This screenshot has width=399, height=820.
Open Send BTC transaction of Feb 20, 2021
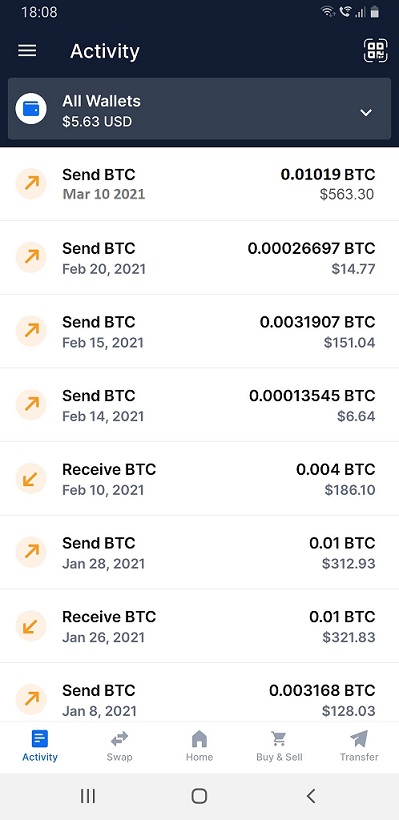[x=199, y=258]
